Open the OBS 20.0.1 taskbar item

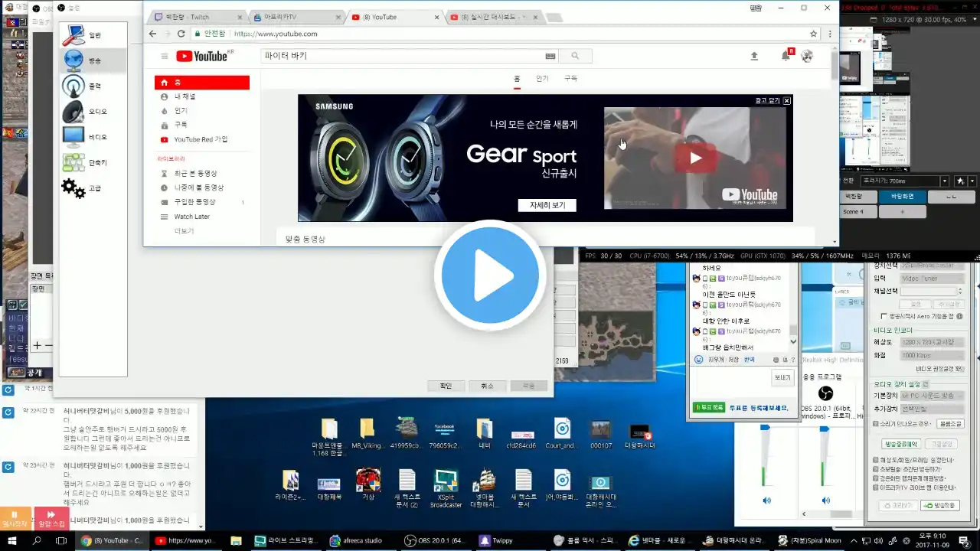(x=434, y=540)
